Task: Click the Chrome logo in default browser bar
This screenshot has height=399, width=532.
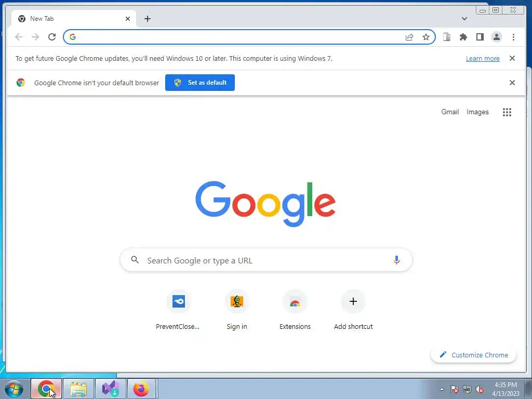Action: [x=21, y=83]
